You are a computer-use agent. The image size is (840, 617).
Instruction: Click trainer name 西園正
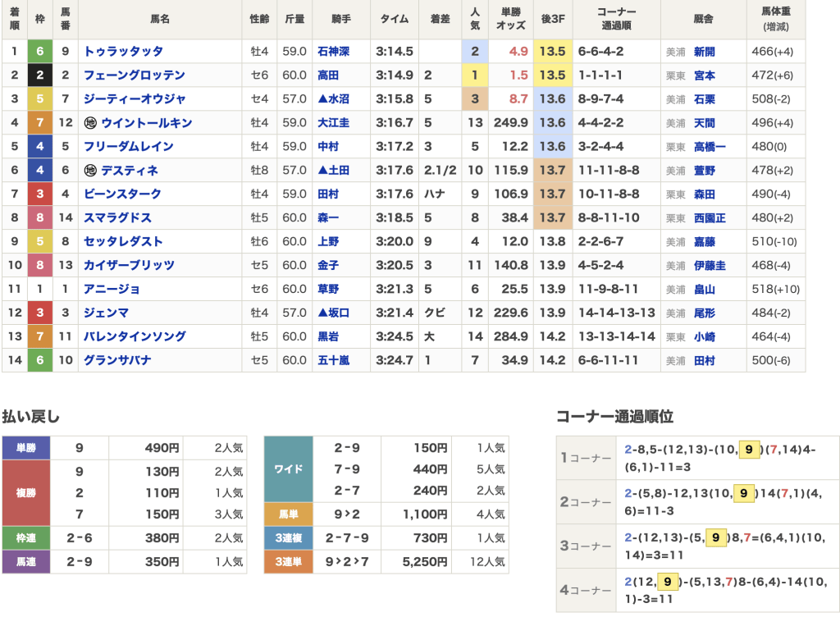click(710, 218)
